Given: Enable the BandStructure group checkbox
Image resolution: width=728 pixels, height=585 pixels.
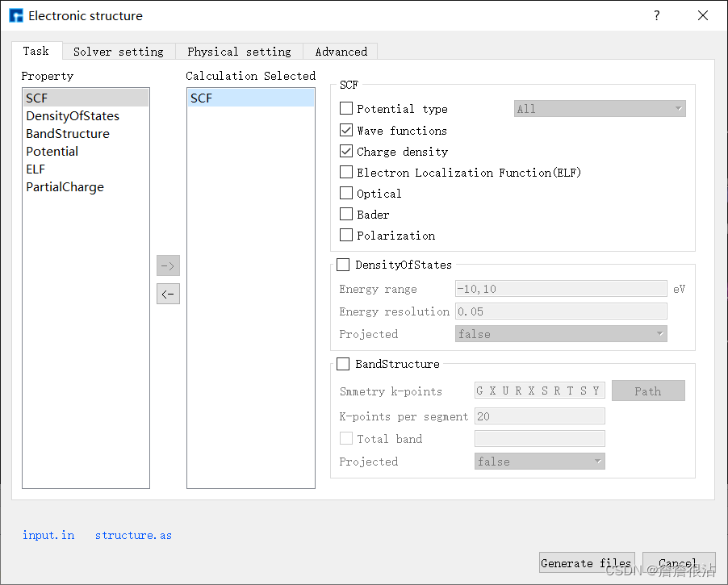Looking at the screenshot, I should [x=343, y=364].
